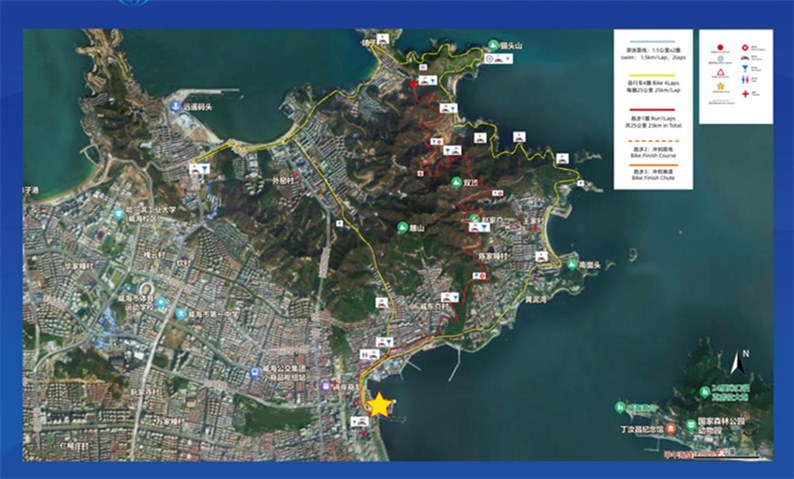Viewport: 794px width, 479px height.
Task: Click the yellow Bike 4Laps legend line
Action: [x=651, y=74]
